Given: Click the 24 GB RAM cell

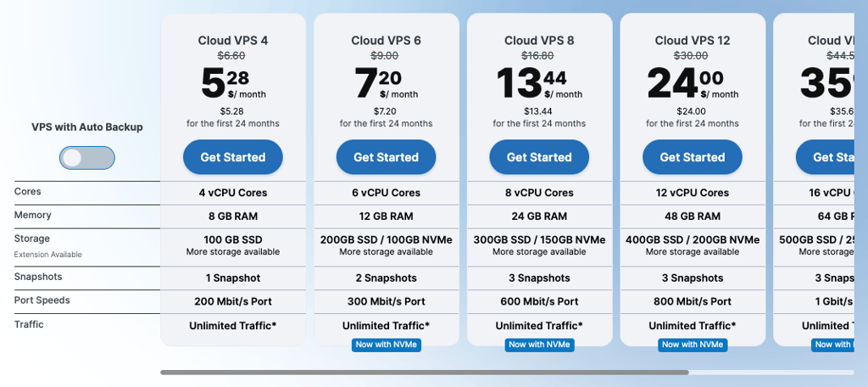Looking at the screenshot, I should click(x=539, y=216).
